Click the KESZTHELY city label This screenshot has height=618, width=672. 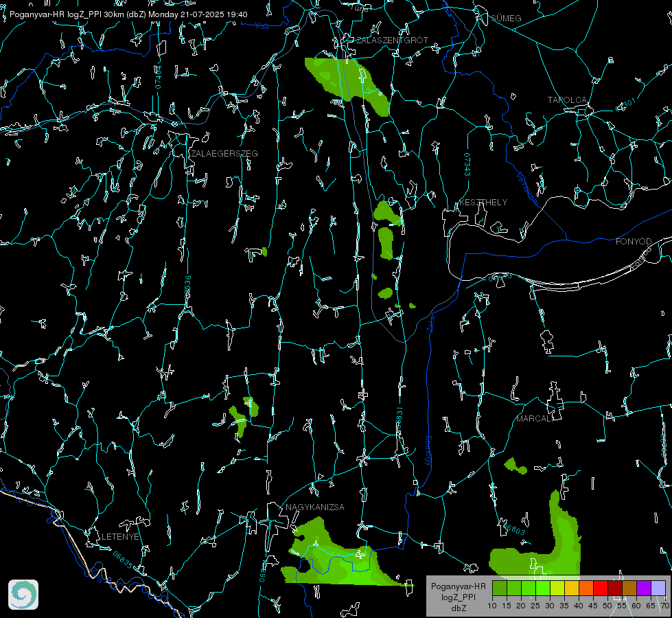(x=483, y=202)
